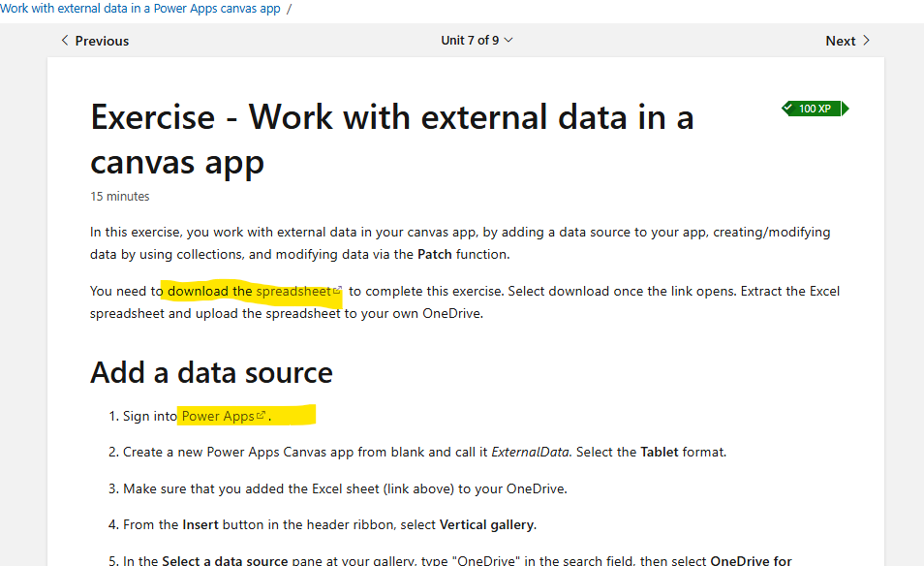Click the right chevron icon beside Next

[865, 41]
